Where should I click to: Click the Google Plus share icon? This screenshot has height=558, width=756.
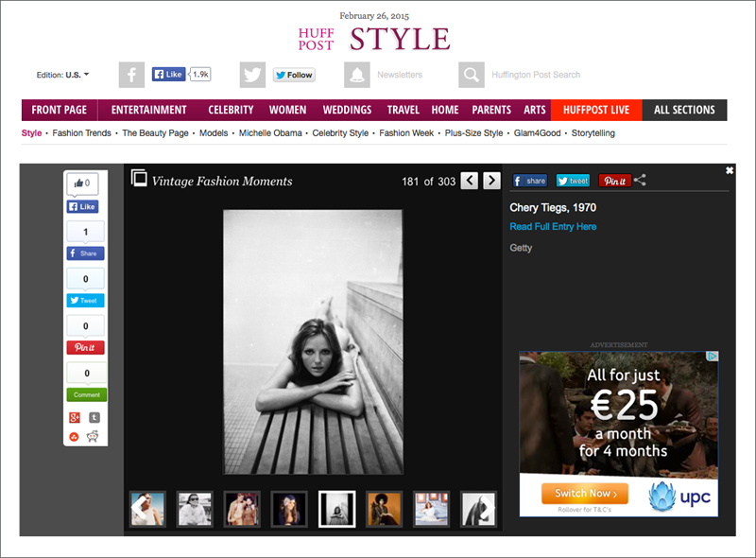tap(75, 417)
